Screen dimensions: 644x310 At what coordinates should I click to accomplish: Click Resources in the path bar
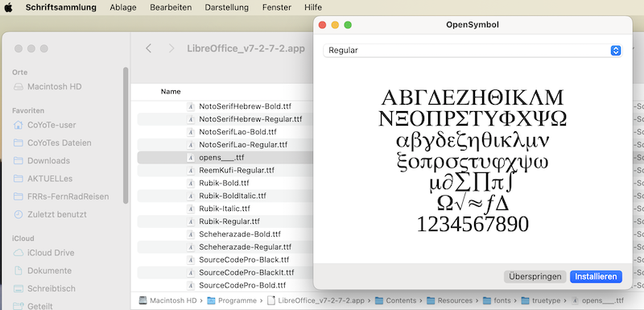click(450, 300)
